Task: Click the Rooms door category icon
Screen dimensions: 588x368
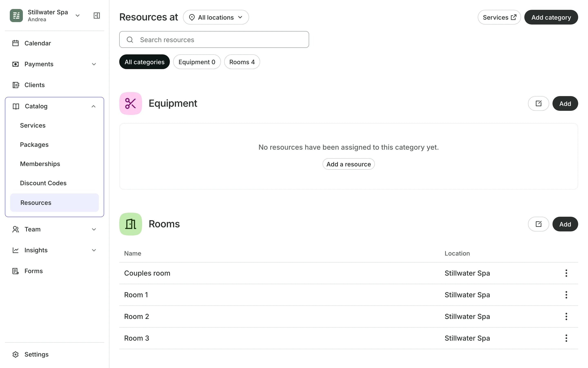Action: pyautogui.click(x=130, y=224)
